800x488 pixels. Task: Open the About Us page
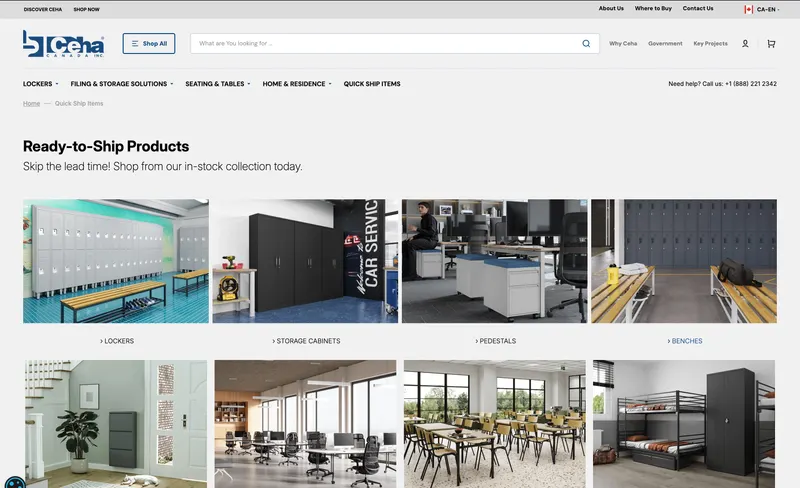611,8
